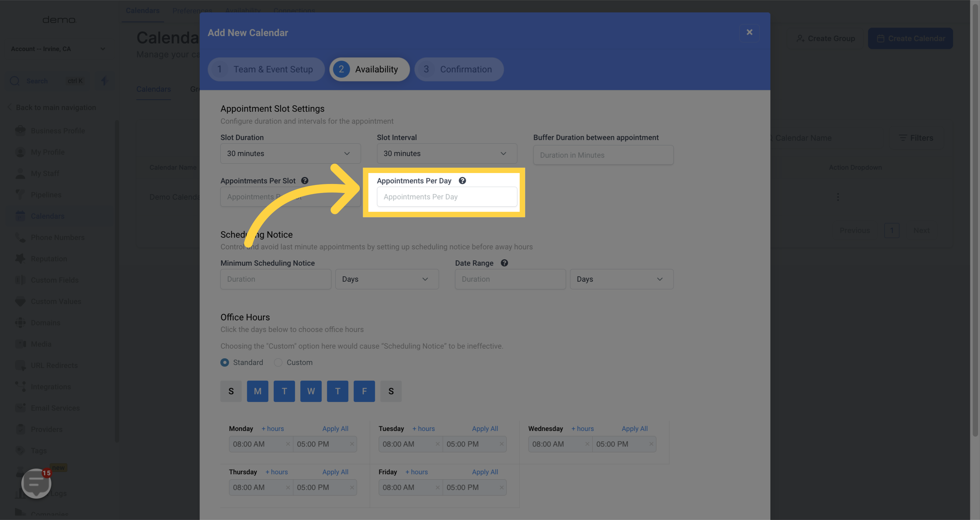Open the chat widget with 15 notifications

36,483
